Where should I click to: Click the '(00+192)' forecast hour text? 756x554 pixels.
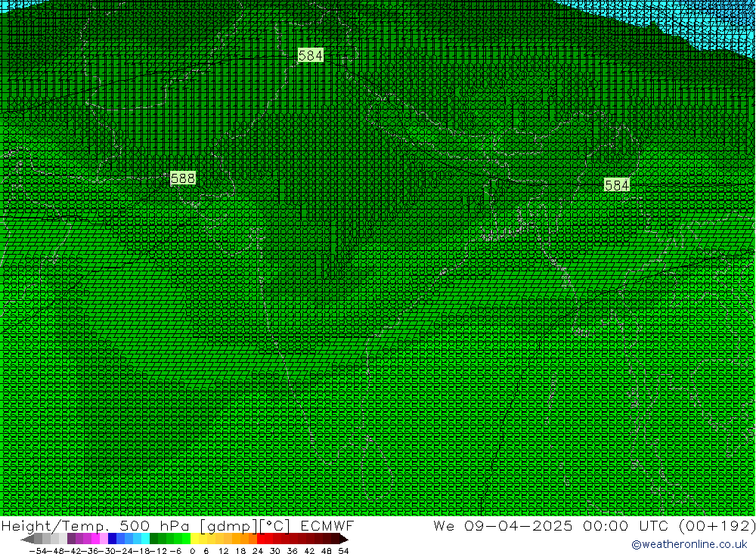pos(717,525)
